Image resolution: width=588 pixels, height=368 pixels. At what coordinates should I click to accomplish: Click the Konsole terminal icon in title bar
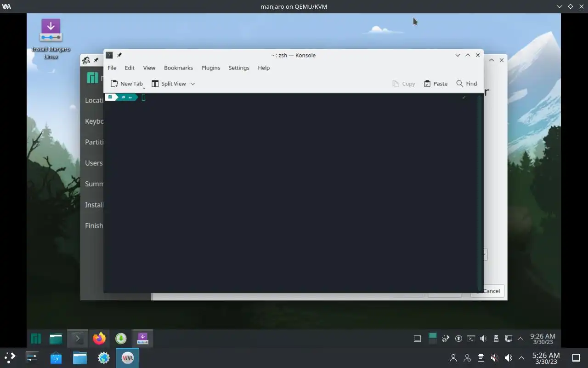[109, 55]
